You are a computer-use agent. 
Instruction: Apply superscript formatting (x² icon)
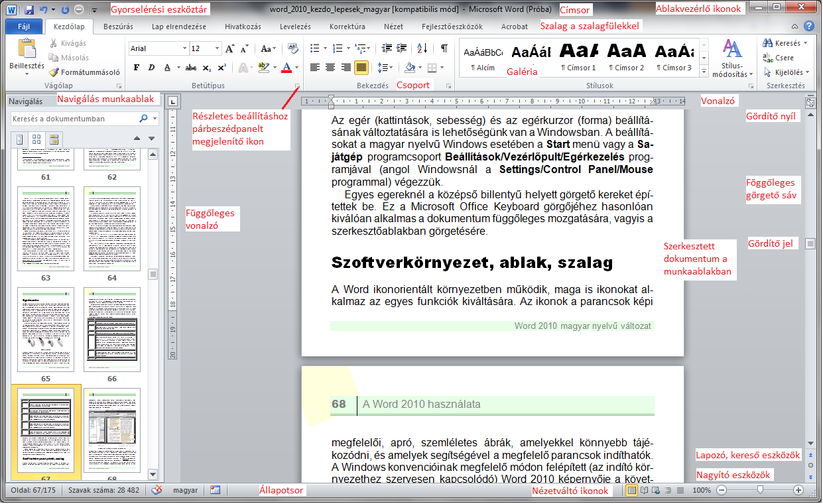[x=222, y=68]
